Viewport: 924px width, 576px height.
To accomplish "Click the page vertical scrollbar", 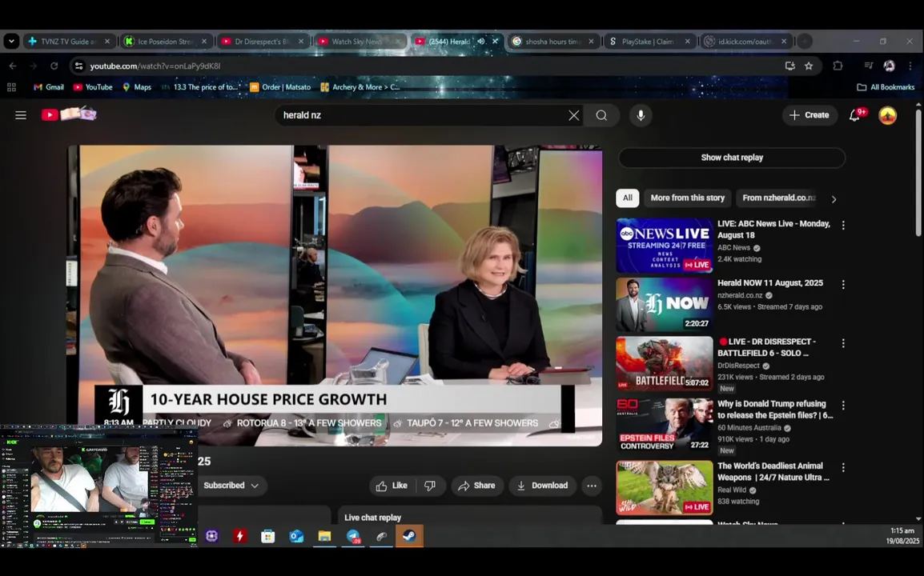I will click(918, 172).
